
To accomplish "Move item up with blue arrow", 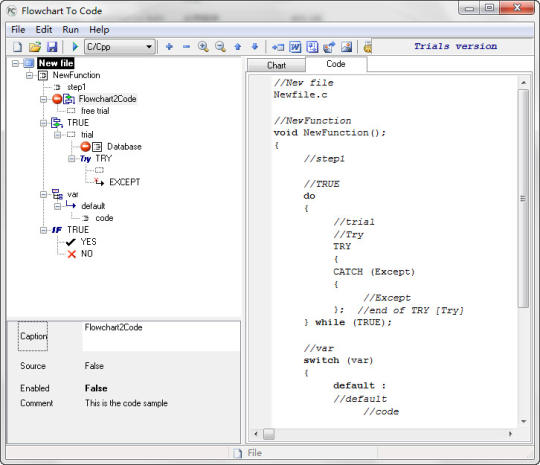I will pos(238,46).
